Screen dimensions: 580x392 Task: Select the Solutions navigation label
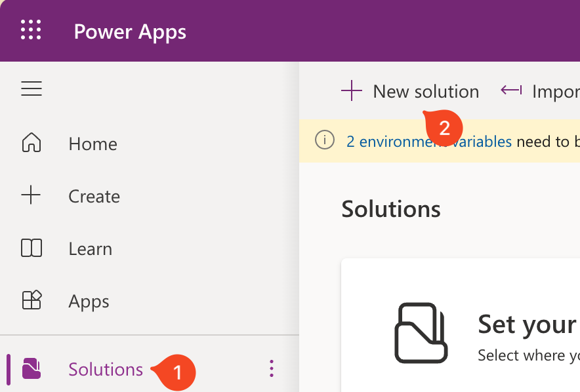(105, 369)
